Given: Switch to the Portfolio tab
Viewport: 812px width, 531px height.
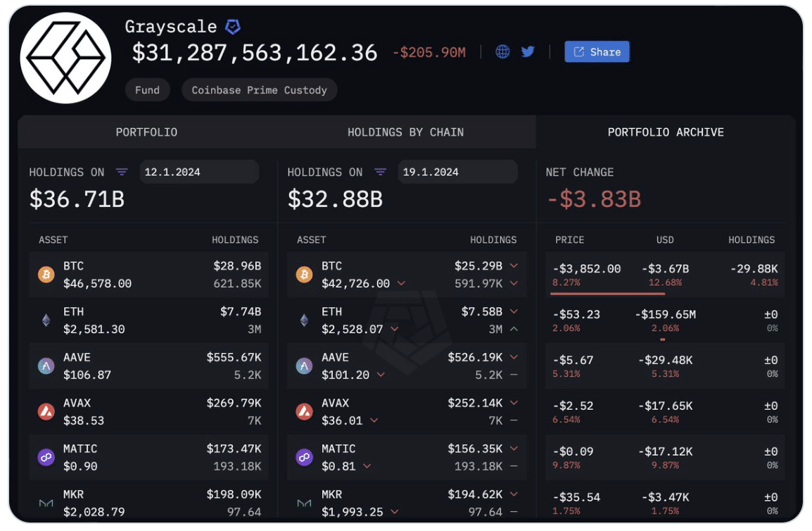Looking at the screenshot, I should pyautogui.click(x=146, y=132).
